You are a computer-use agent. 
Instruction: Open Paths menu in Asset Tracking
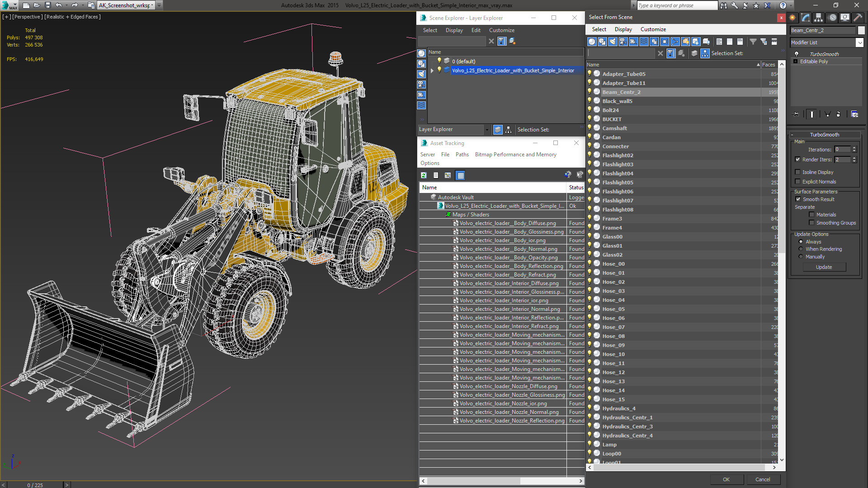click(462, 155)
